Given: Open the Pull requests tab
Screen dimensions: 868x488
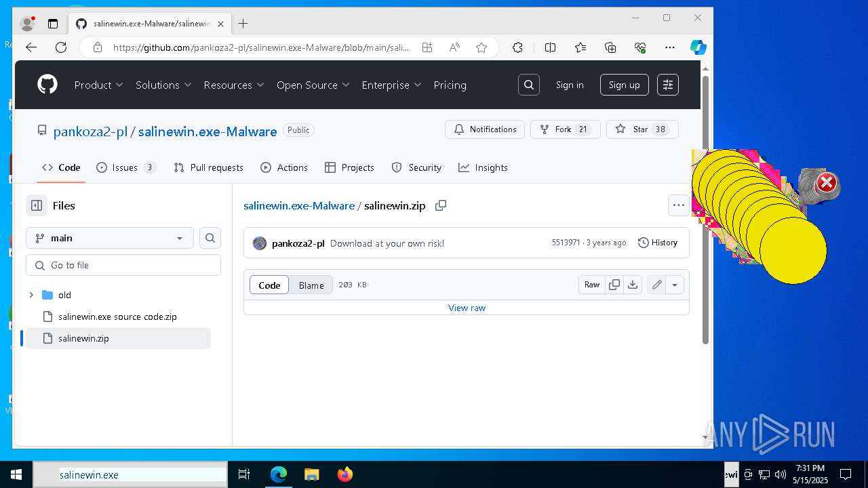Looking at the screenshot, I should click(208, 167).
